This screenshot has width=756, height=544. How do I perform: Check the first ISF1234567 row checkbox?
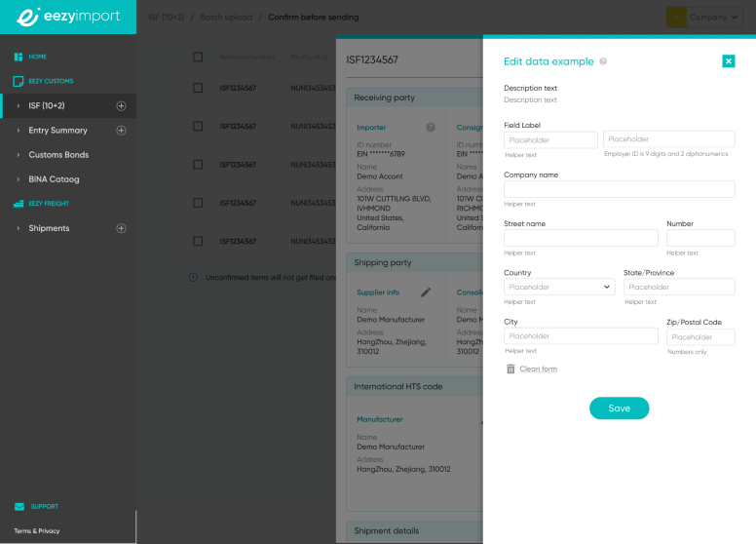click(x=198, y=88)
